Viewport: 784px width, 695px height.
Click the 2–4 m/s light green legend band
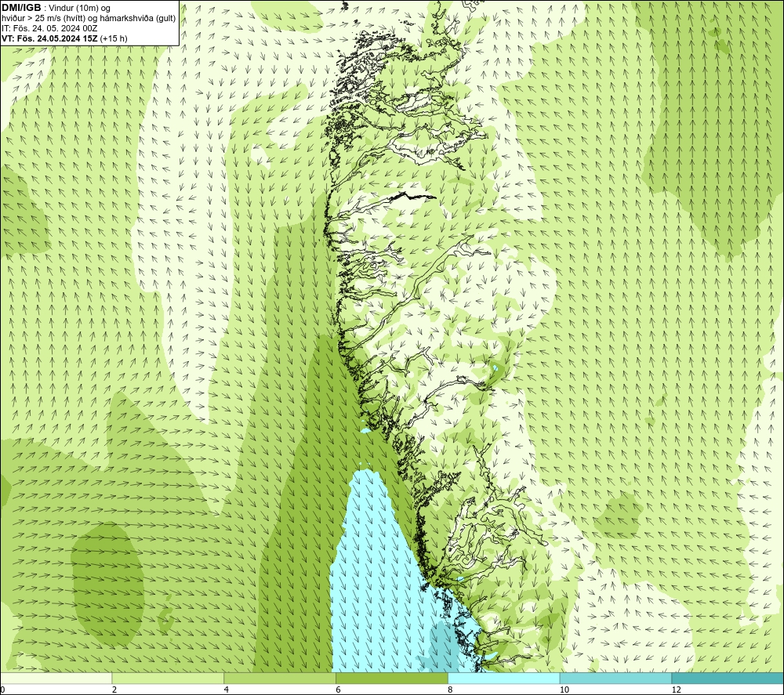click(x=168, y=679)
